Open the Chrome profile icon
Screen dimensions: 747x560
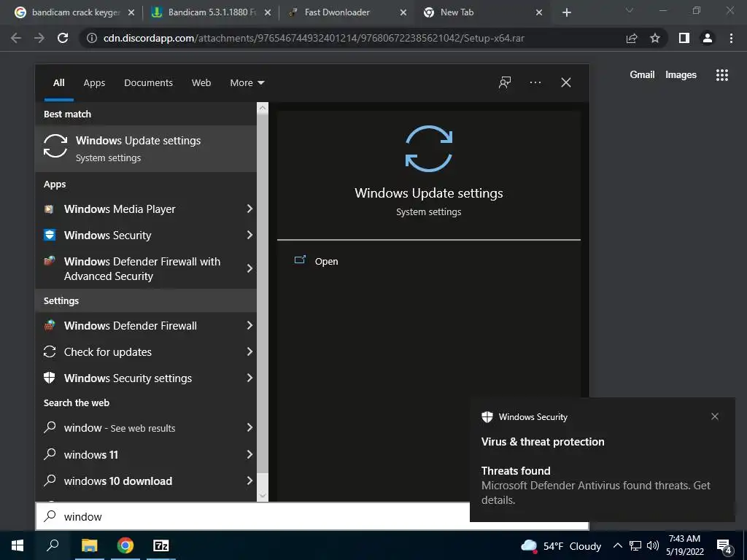click(708, 38)
